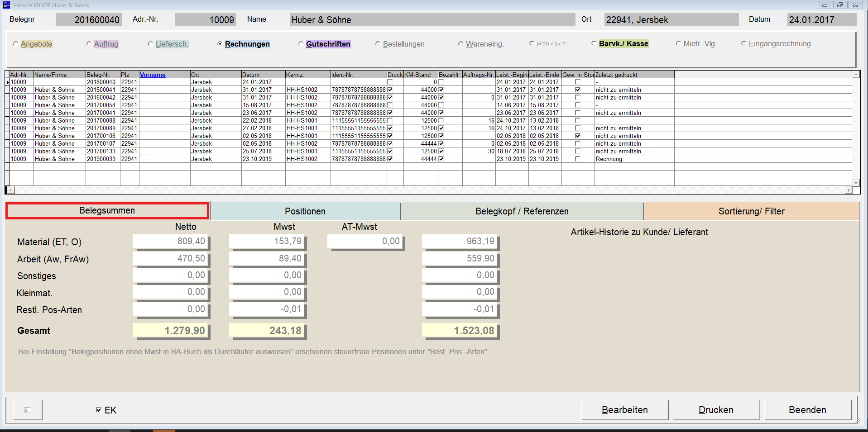The image size is (868, 432).
Task: Click the Kennz. column header
Action: pyautogui.click(x=308, y=75)
